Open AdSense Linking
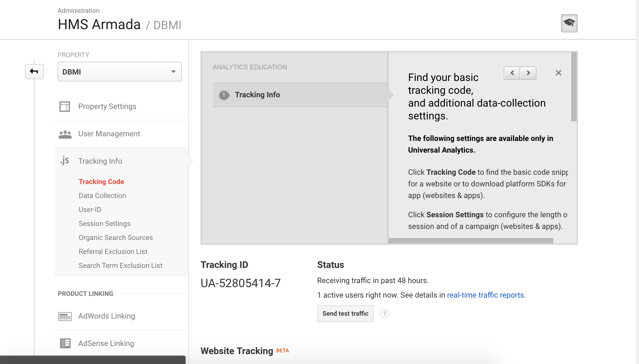The width and height of the screenshot is (639, 364). [x=106, y=343]
